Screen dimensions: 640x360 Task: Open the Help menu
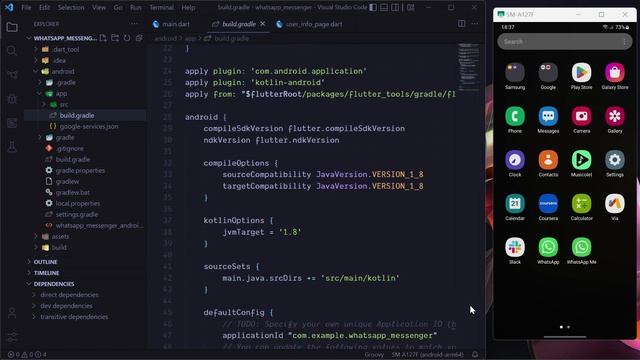coord(188,7)
